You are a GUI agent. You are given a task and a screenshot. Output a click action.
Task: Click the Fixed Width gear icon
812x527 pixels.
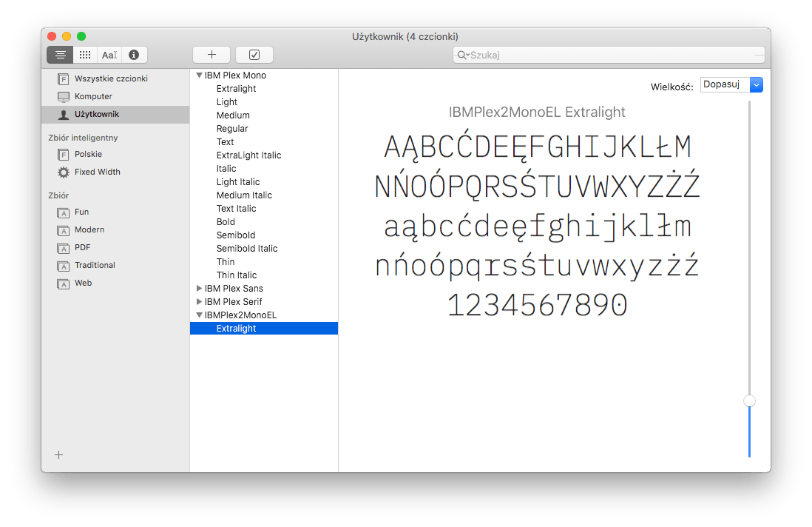pos(64,172)
